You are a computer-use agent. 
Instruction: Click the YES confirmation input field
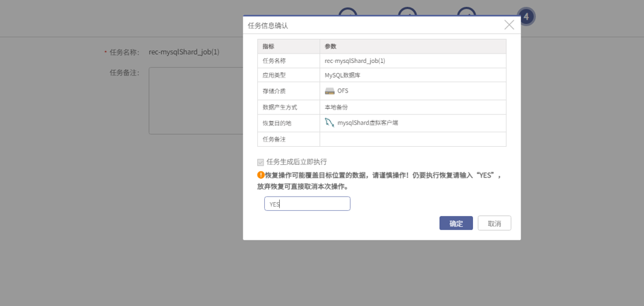[307, 203]
